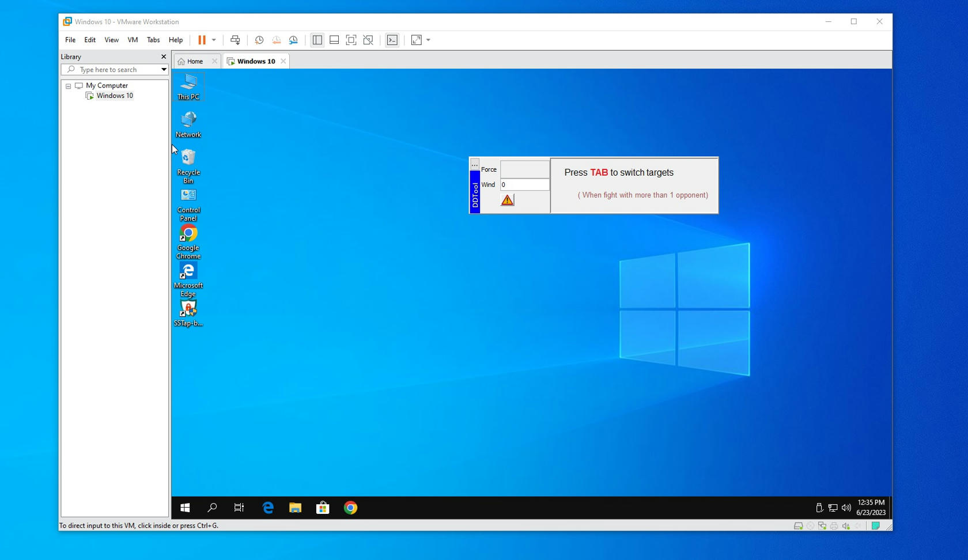Select the Google Chrome desktop shortcut
968x560 pixels.
188,242
